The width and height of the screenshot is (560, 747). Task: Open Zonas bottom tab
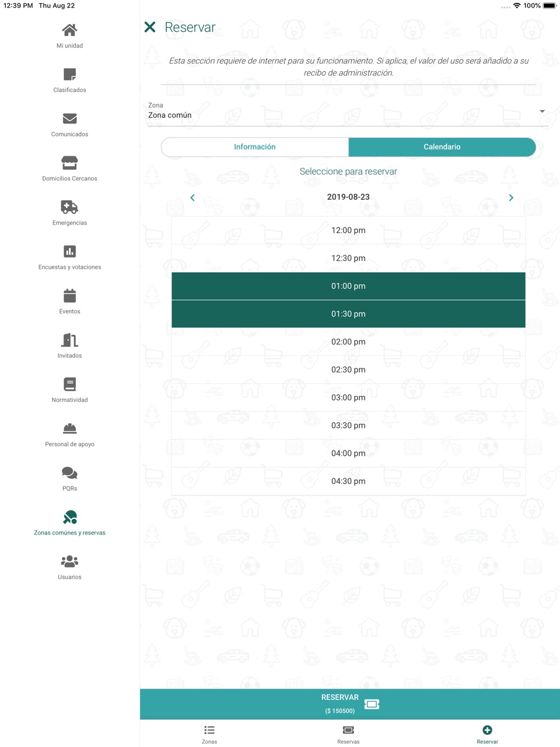[x=210, y=734]
